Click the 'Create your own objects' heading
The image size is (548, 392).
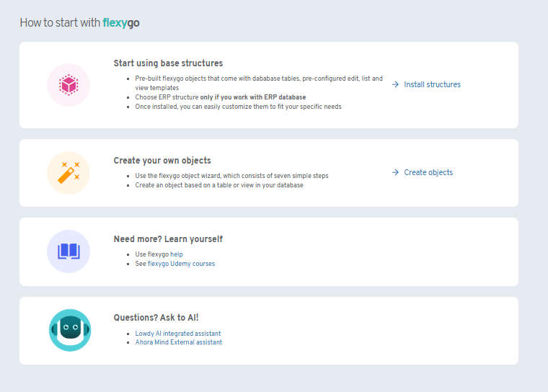[162, 161]
